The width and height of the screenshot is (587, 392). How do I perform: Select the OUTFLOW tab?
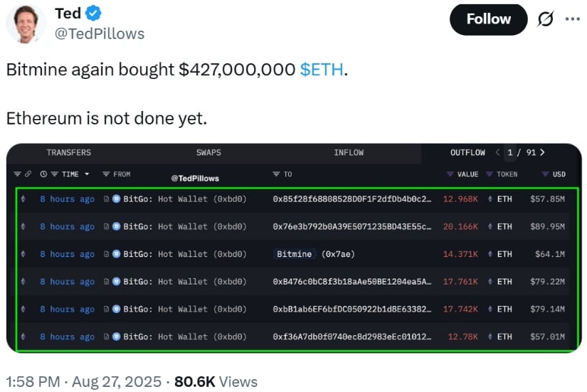[x=467, y=152]
